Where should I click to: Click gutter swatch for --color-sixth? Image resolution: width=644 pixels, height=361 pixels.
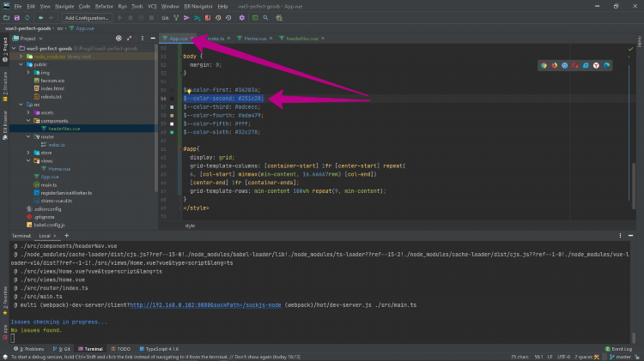[x=172, y=132]
